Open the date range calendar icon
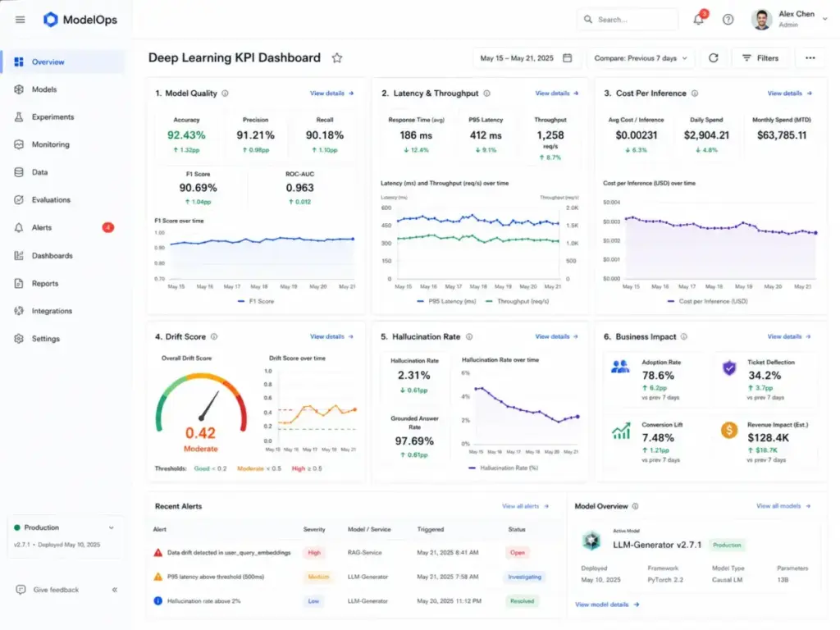Image resolution: width=840 pixels, height=630 pixels. (x=568, y=58)
